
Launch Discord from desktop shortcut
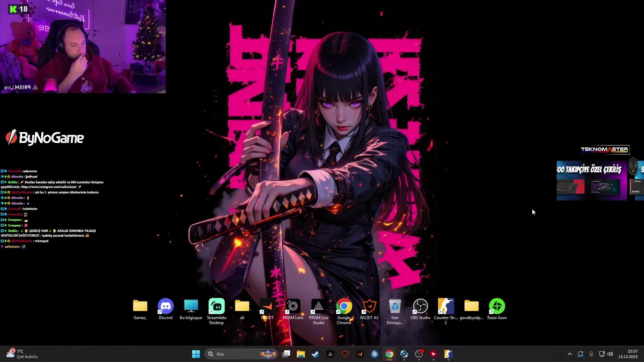(166, 309)
